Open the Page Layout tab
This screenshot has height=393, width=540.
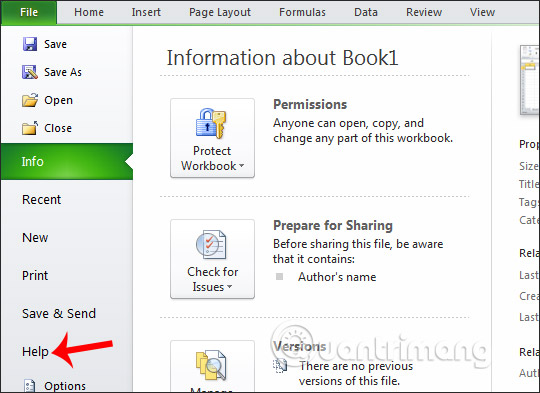[220, 12]
